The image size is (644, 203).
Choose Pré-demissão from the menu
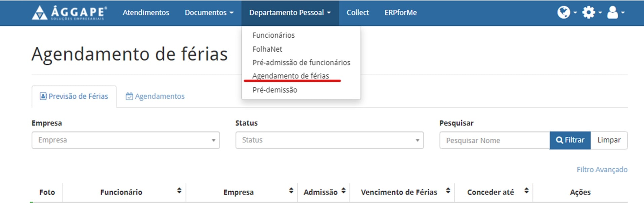[x=275, y=90]
